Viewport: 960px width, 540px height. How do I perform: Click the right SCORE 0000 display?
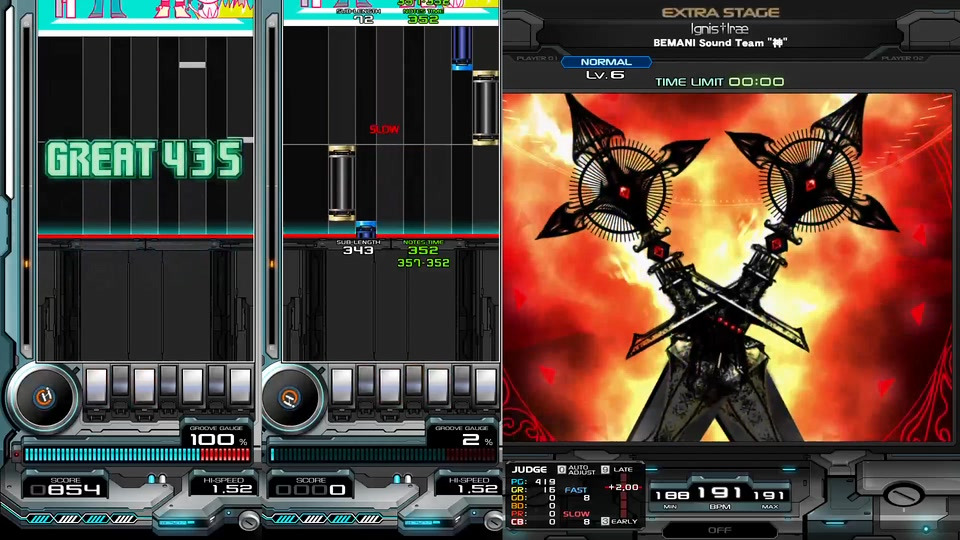tap(311, 489)
